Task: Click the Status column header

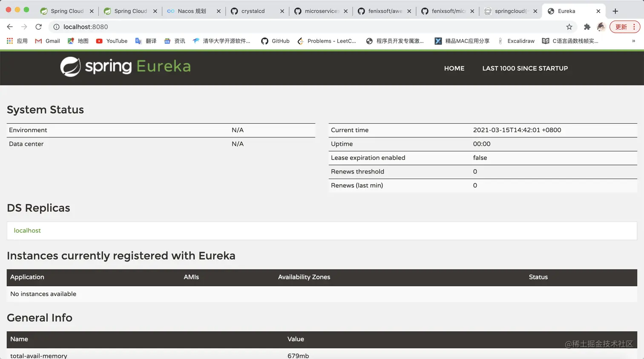Action: tap(538, 277)
